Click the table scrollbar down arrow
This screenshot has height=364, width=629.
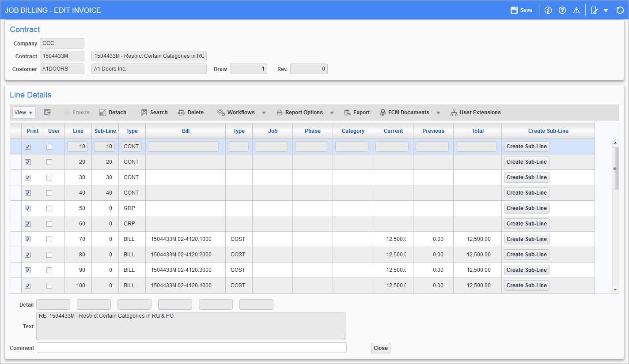615,290
